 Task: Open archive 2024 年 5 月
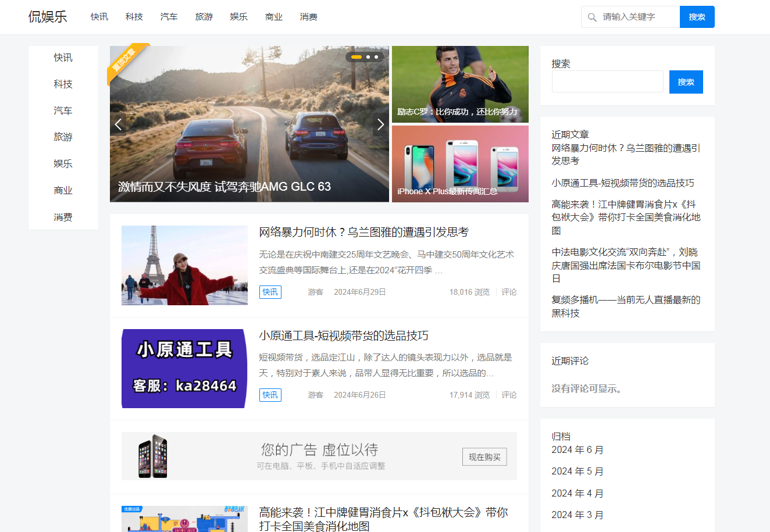point(577,472)
